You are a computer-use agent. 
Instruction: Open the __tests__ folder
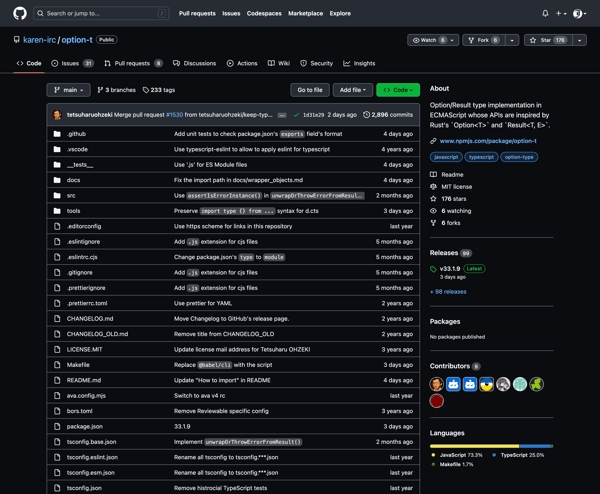tap(80, 165)
